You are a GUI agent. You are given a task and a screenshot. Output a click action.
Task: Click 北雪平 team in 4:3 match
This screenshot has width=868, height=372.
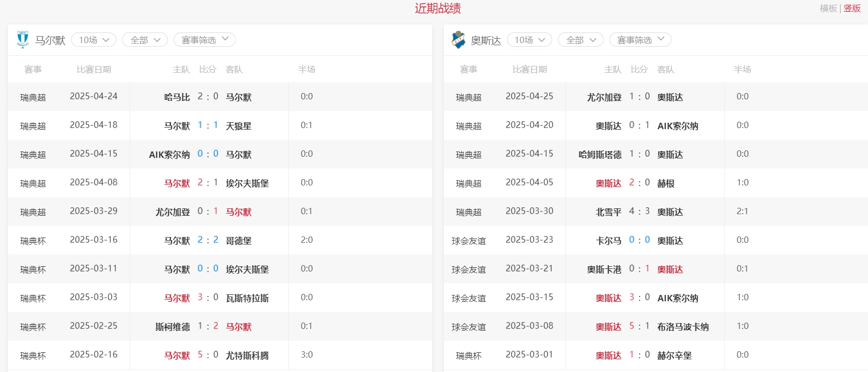click(608, 212)
